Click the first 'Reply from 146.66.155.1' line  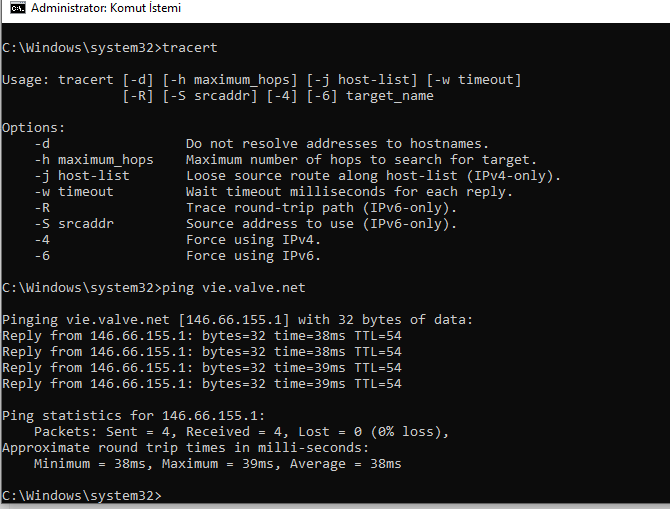202,336
